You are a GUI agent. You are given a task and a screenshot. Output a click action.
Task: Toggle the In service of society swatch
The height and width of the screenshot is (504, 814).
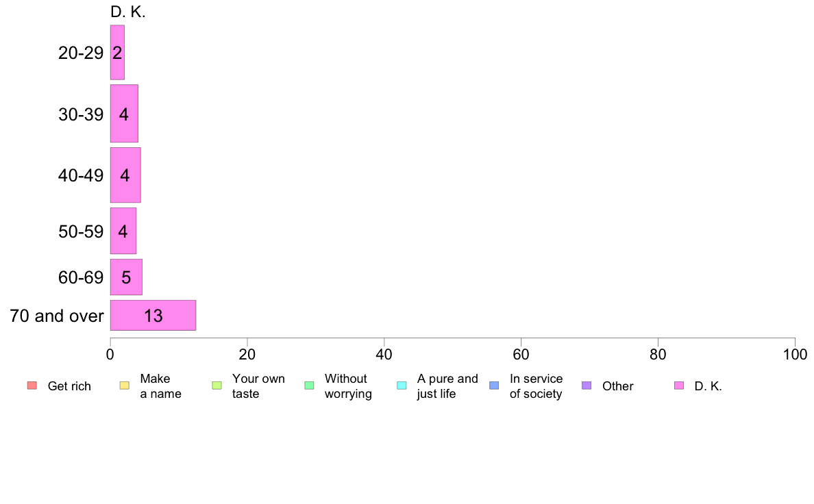tap(494, 385)
